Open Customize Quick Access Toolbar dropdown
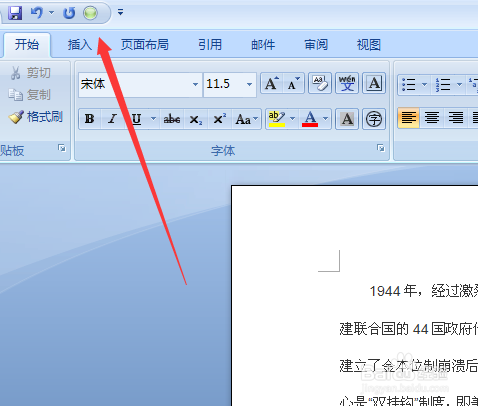The height and width of the screenshot is (406, 478). click(x=120, y=13)
